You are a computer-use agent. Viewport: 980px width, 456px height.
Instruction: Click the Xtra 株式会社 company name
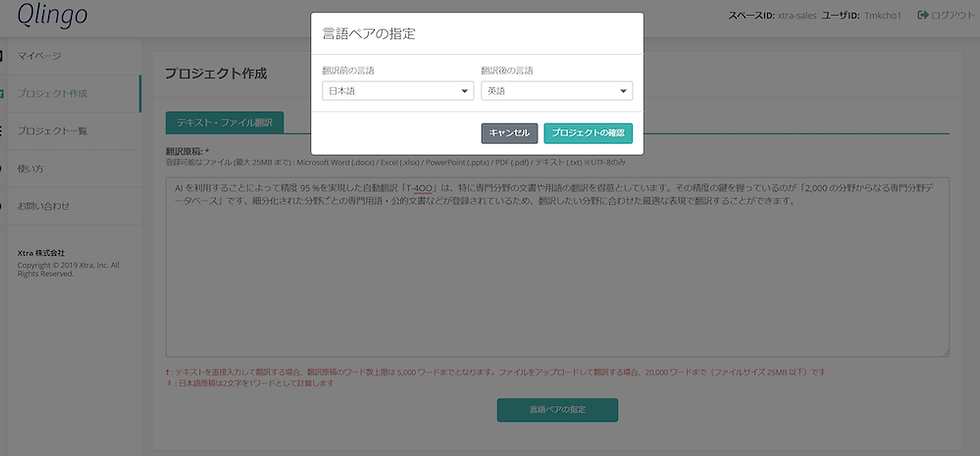click(x=41, y=253)
